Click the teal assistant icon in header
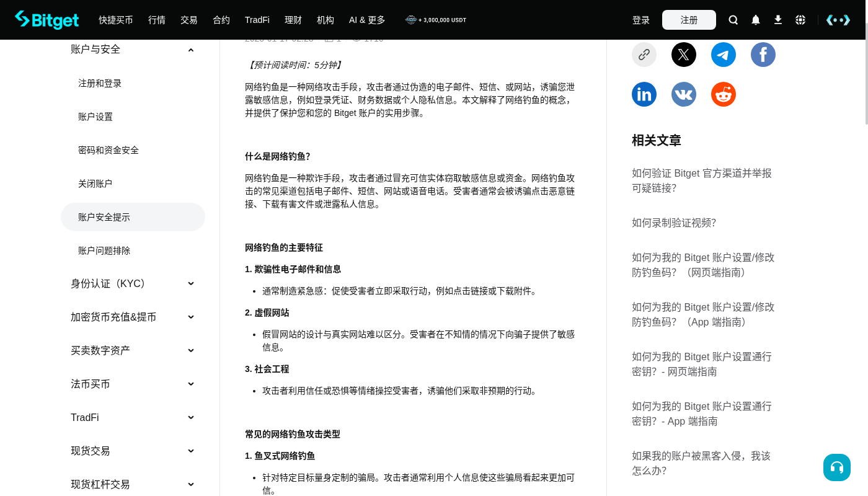Screen dimensions: 868x496 coord(838,20)
